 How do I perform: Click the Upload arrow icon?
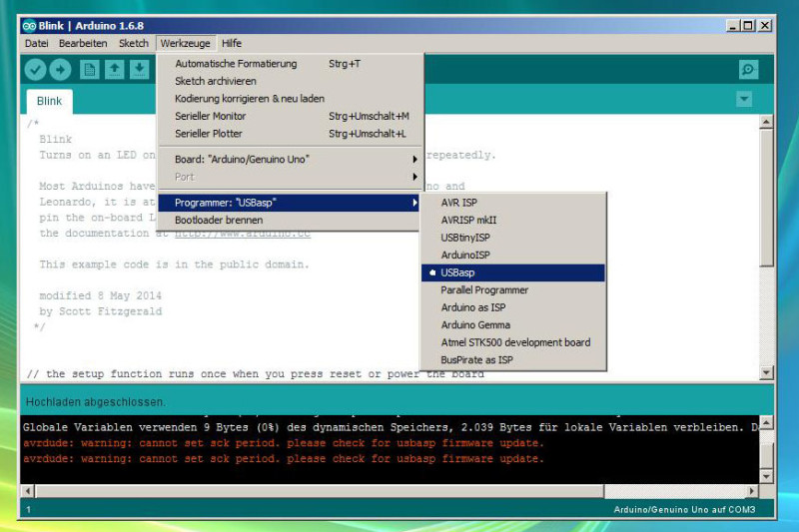tap(60, 69)
